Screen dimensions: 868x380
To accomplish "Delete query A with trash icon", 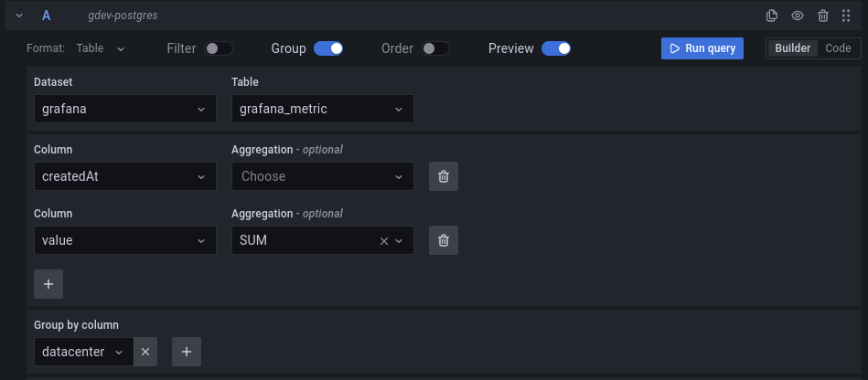I will (x=823, y=16).
